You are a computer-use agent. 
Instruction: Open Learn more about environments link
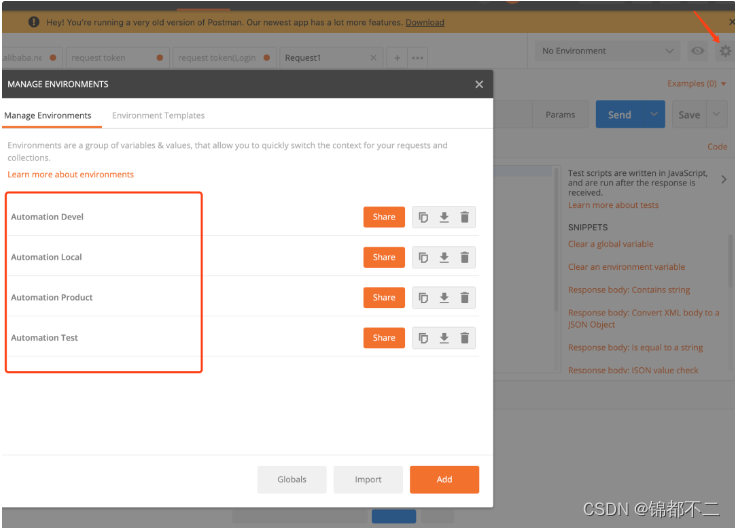coord(70,174)
